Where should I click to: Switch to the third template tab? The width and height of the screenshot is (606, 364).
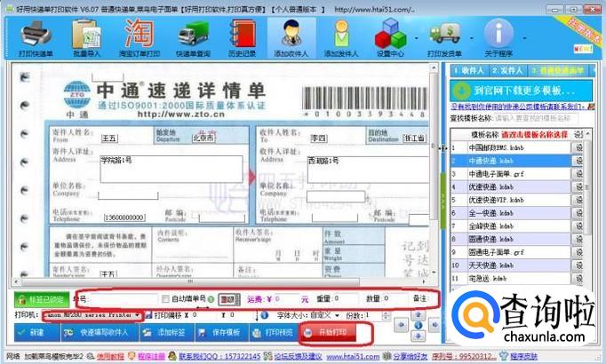point(557,71)
